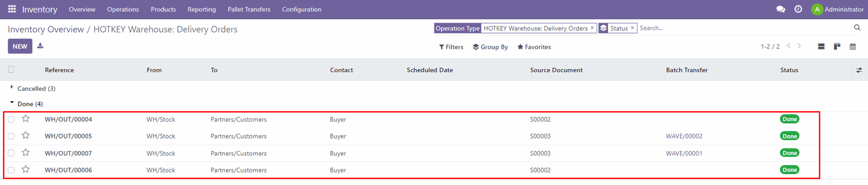
Task: Open the WH/OUT/00006 record
Action: 68,170
